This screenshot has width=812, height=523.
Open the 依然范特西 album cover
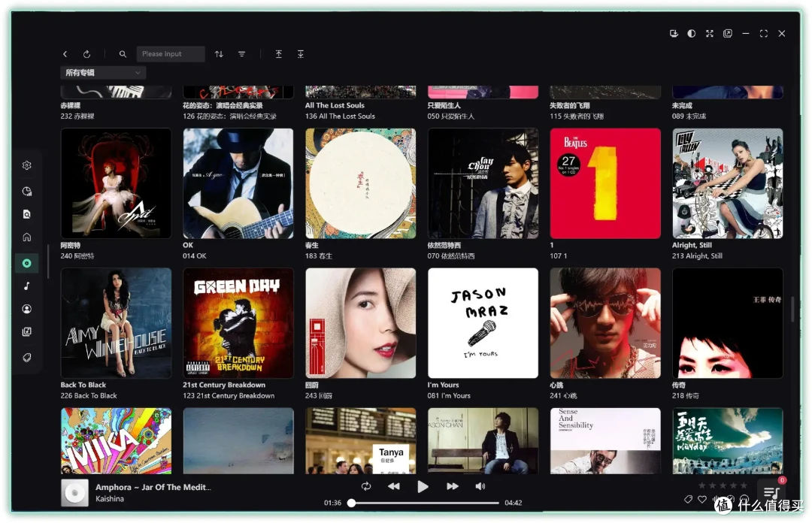pos(483,183)
